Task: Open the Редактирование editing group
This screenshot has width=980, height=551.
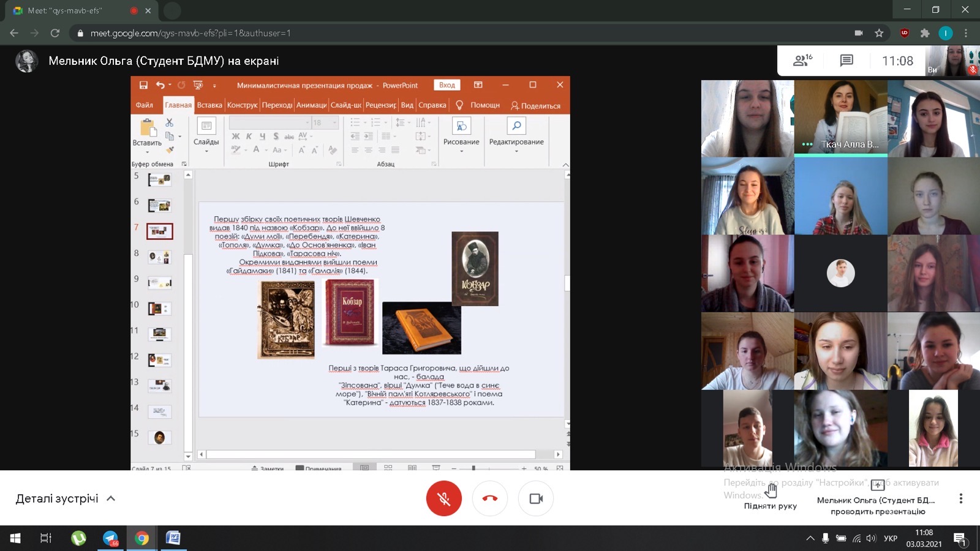Action: click(516, 135)
